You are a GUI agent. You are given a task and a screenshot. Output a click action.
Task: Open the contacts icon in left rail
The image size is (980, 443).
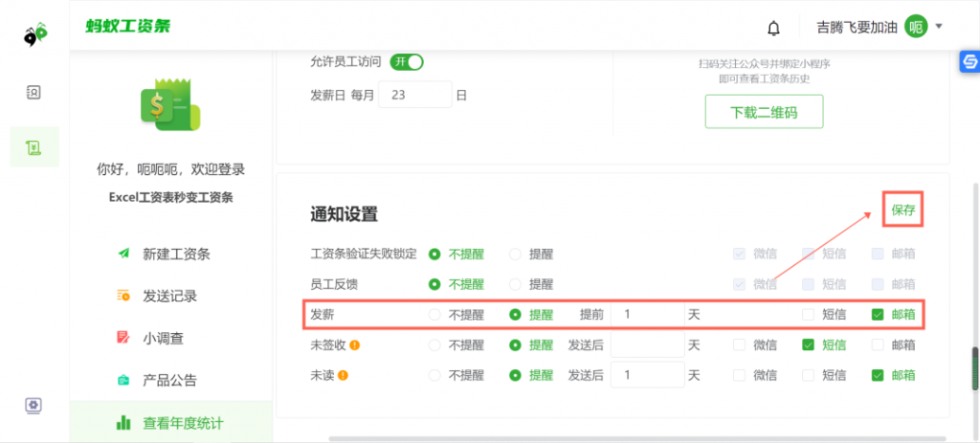pyautogui.click(x=33, y=93)
